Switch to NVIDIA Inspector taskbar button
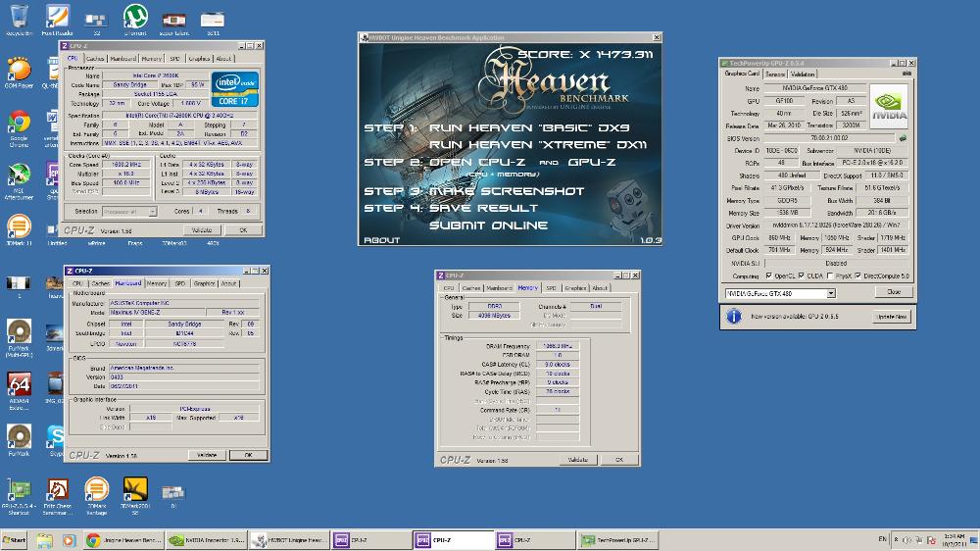The width and height of the screenshot is (980, 551). 206,540
